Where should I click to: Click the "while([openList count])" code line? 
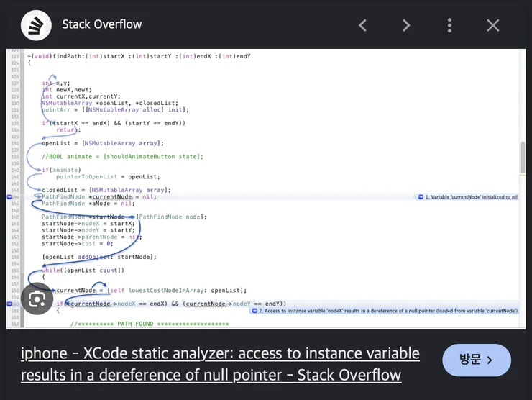[83, 271]
